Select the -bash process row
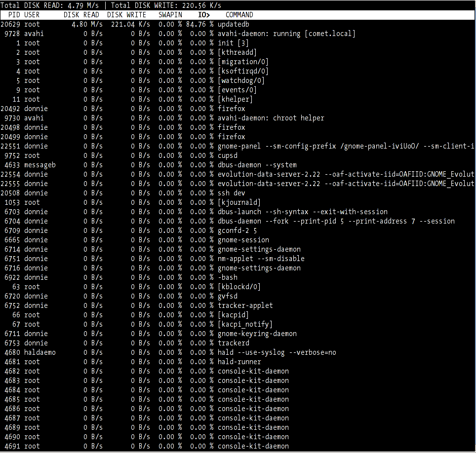The height and width of the screenshot is (453, 476). point(227,277)
